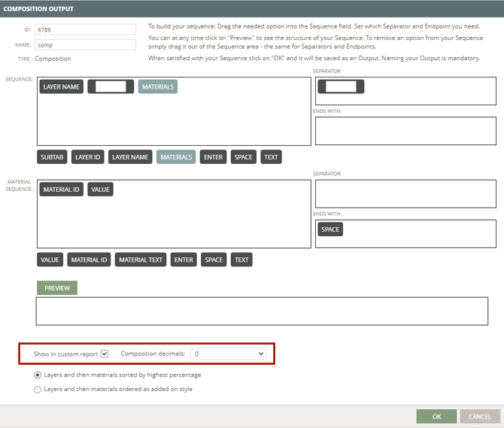Click SPACE chip in material Ends With box
This screenshot has width=504, height=428.
click(x=330, y=229)
